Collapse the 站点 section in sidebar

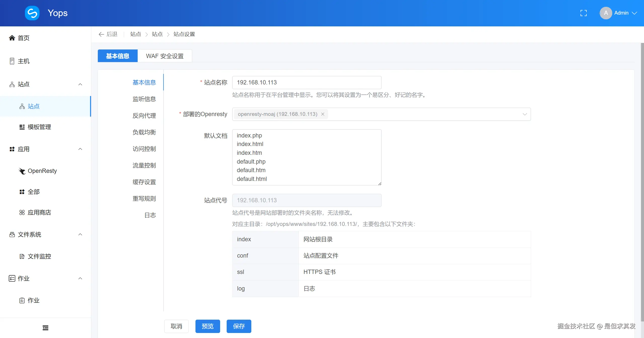point(80,84)
